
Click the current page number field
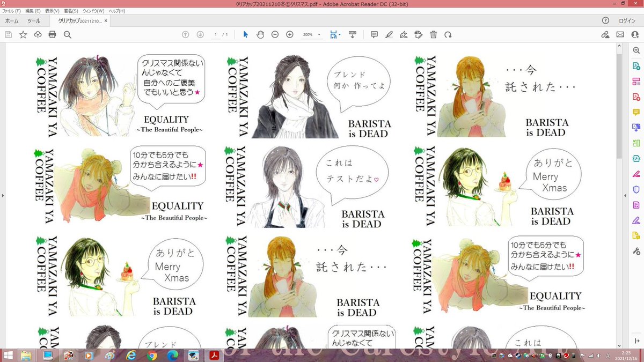tap(216, 34)
